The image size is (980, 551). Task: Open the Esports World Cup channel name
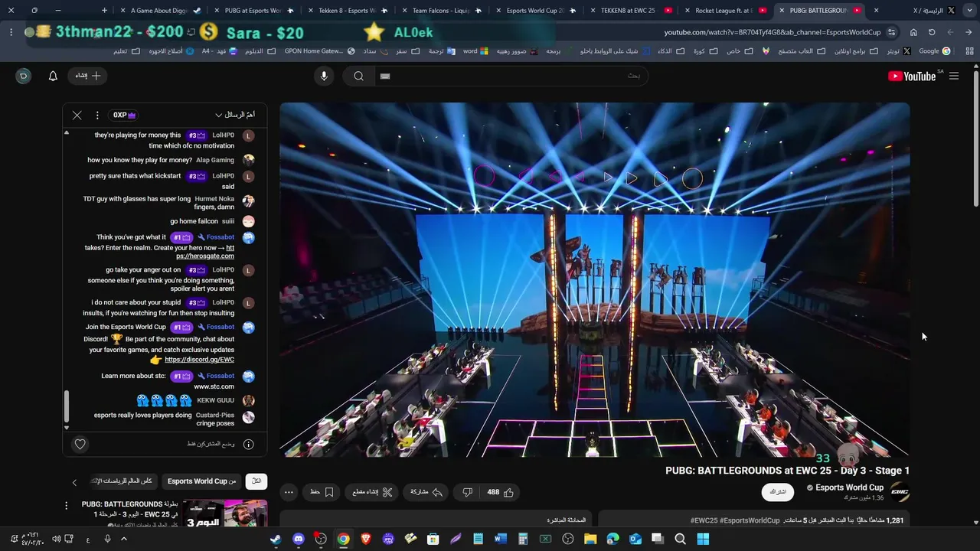point(849,487)
